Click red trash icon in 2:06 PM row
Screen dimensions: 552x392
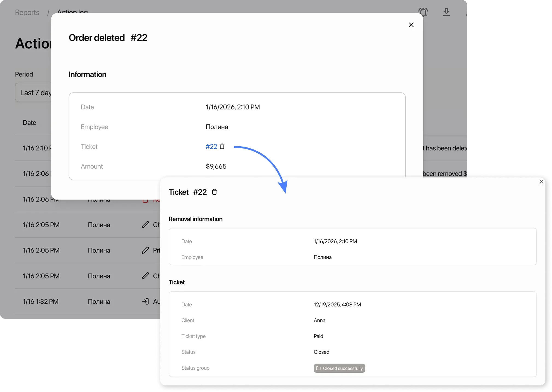pyautogui.click(x=145, y=201)
